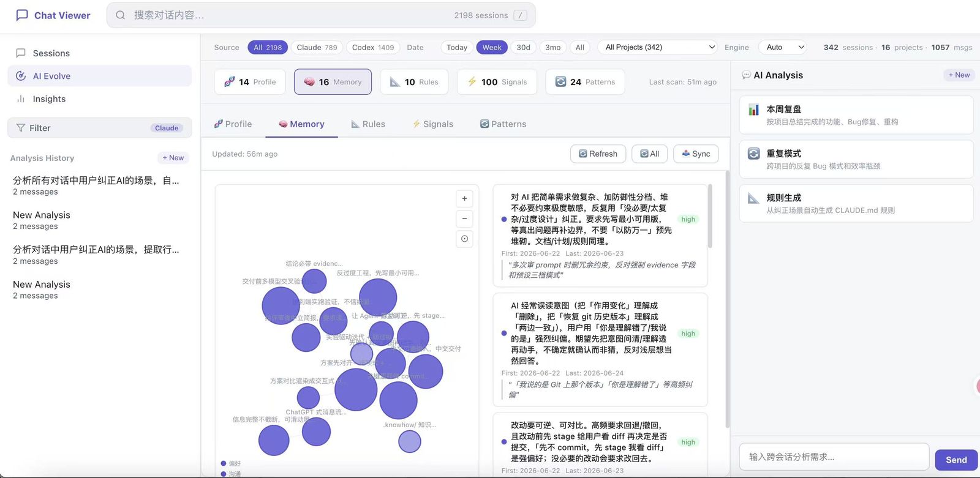980x478 pixels.
Task: Select the 16 Memory stat card
Action: 333,82
